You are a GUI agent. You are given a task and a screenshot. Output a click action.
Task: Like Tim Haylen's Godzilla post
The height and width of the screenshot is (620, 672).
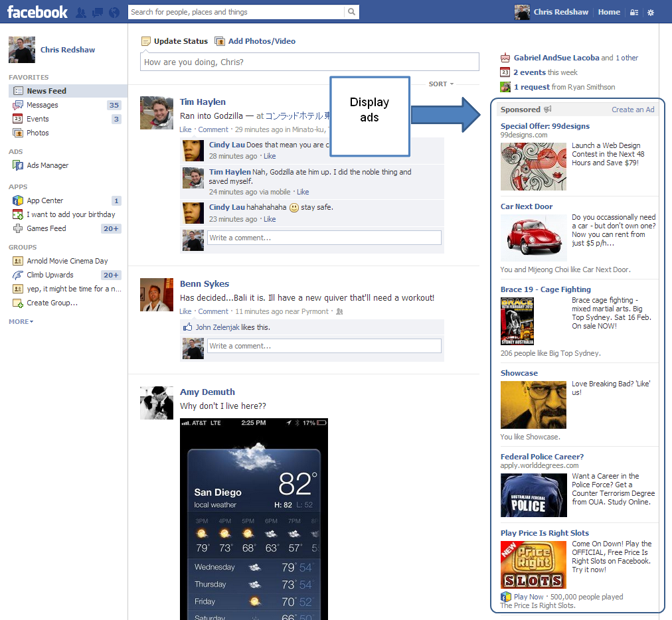point(185,129)
